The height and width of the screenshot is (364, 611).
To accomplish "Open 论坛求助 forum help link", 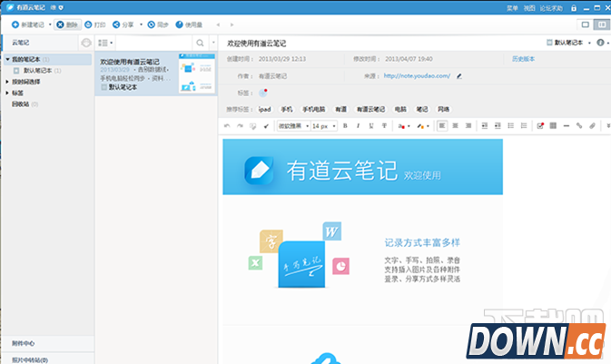I will click(551, 8).
